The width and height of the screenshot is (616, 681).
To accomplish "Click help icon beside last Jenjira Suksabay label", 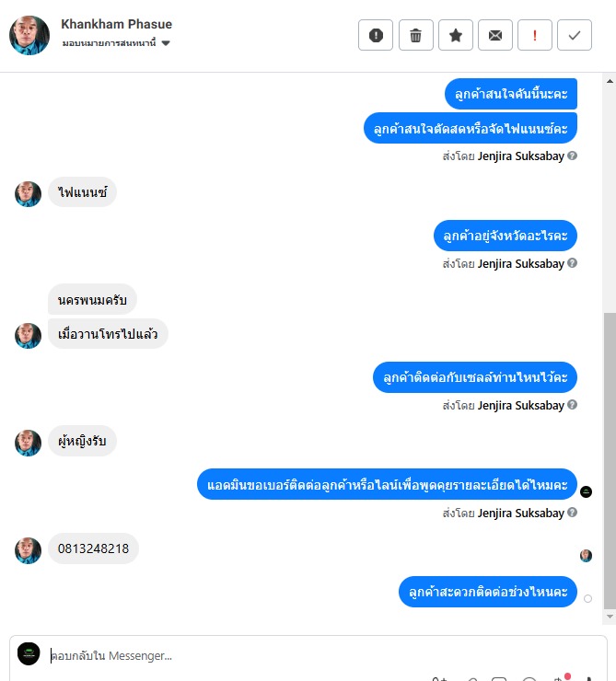I will (x=573, y=513).
